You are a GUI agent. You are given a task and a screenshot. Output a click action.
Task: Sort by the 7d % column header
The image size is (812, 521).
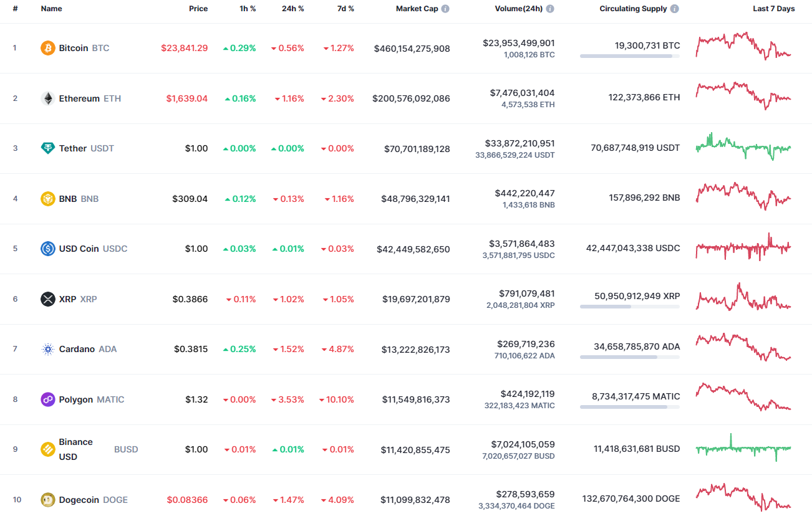coord(346,9)
